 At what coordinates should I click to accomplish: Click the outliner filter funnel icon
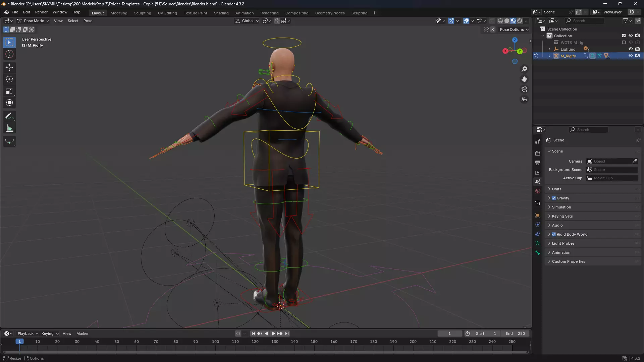[x=626, y=21]
